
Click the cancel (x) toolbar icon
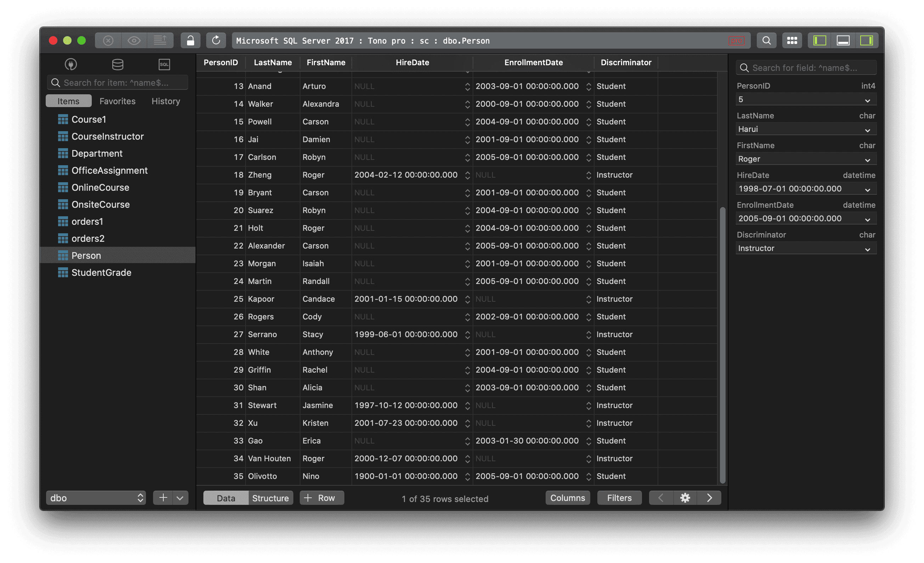coord(108,40)
